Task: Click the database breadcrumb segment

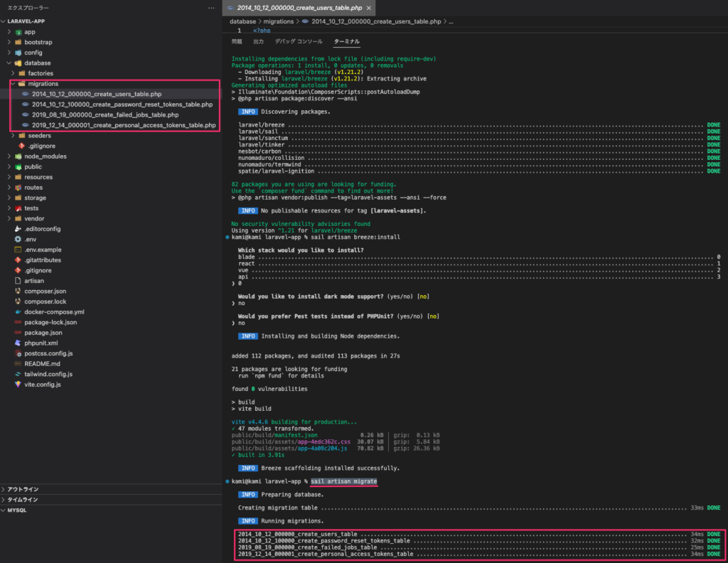Action: click(242, 22)
